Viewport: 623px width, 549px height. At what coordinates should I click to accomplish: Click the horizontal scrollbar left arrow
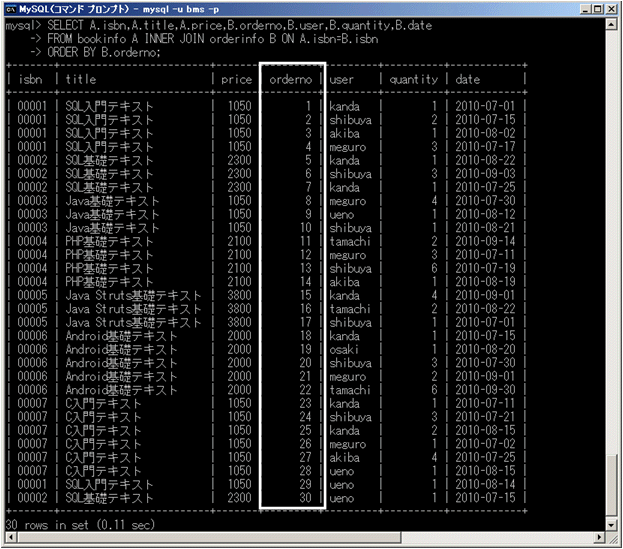pos(11,537)
